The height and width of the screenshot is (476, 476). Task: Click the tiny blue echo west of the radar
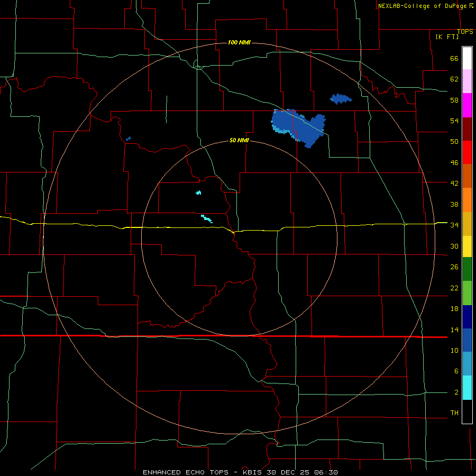(x=129, y=139)
